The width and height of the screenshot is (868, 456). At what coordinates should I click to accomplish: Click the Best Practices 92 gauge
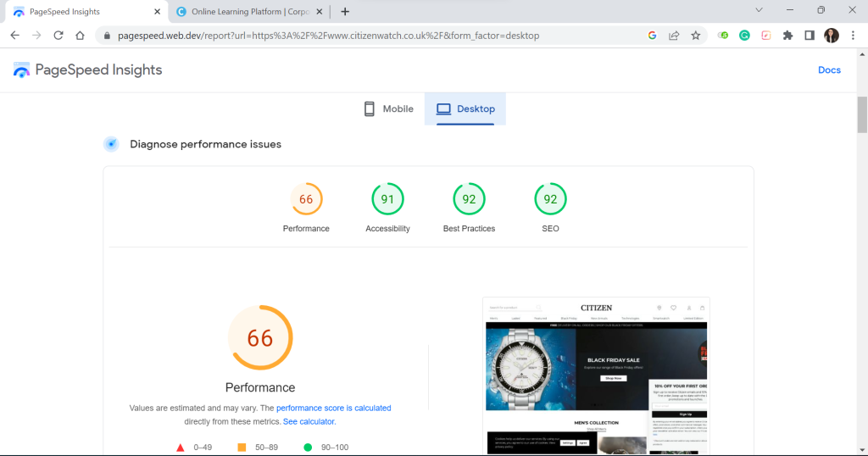(469, 199)
